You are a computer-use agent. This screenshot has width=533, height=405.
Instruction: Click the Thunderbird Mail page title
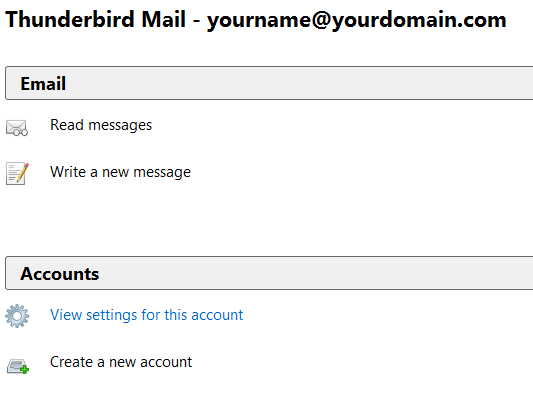(96, 19)
